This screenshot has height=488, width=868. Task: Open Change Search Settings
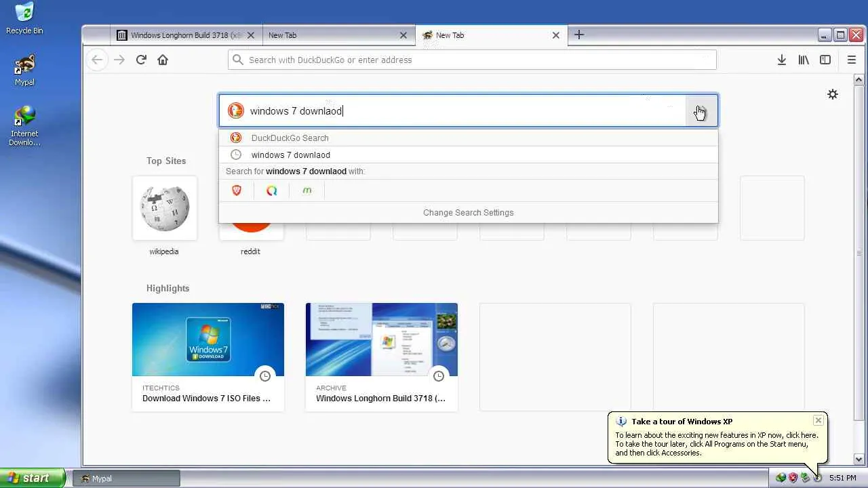[468, 212]
